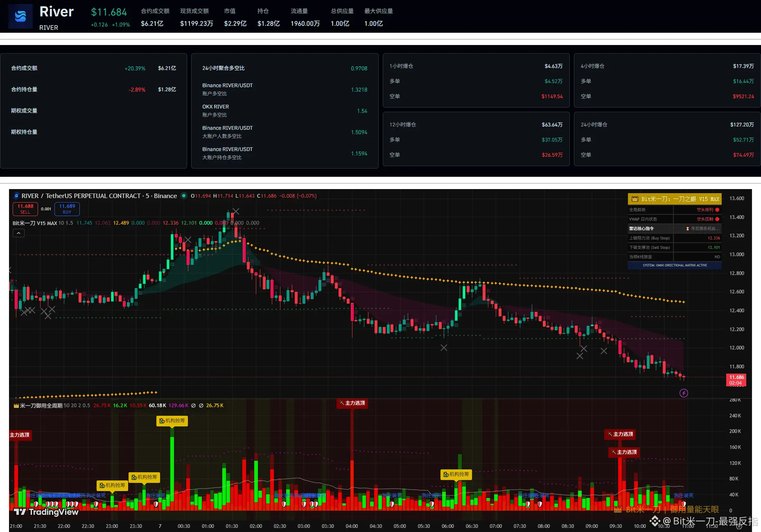The image size is (761, 532).
Task: Click the purple lightning bolt icon on chart
Action: 684,393
